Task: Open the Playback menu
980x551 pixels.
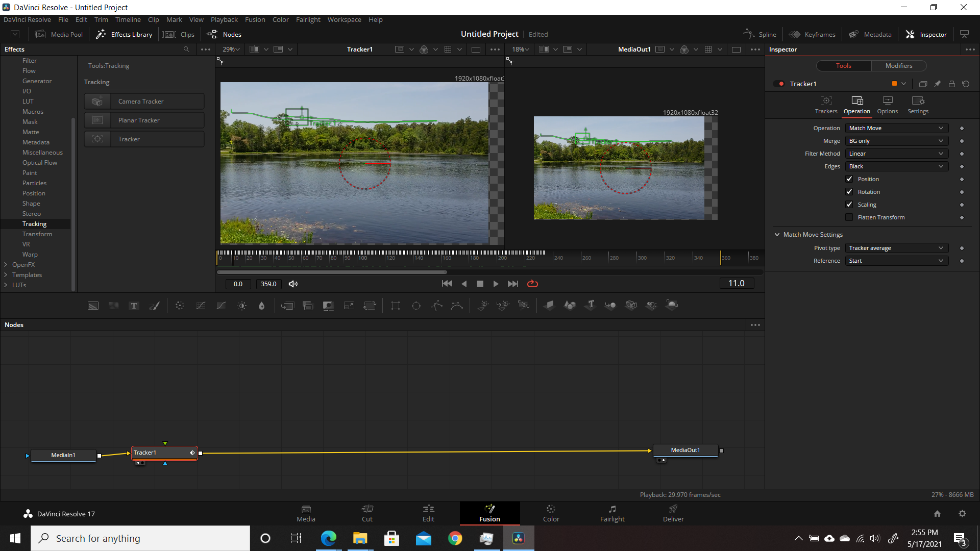Action: click(224, 19)
